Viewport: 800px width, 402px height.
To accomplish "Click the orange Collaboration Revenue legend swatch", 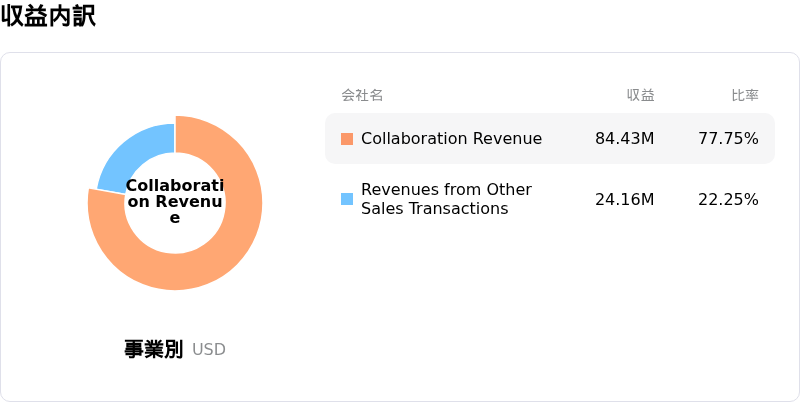I will [x=347, y=139].
